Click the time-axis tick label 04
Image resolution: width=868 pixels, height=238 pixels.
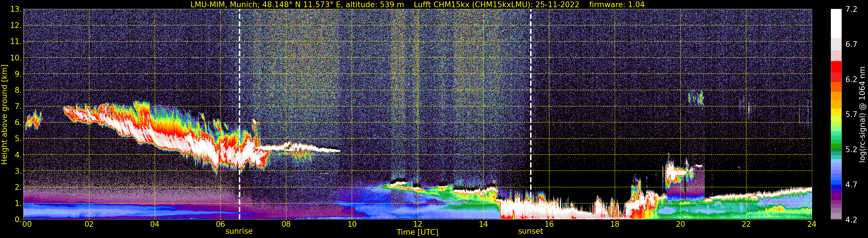(x=155, y=224)
